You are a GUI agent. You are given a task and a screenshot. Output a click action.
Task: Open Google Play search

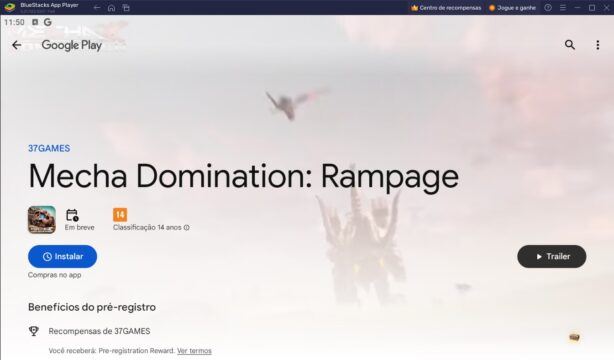[570, 45]
